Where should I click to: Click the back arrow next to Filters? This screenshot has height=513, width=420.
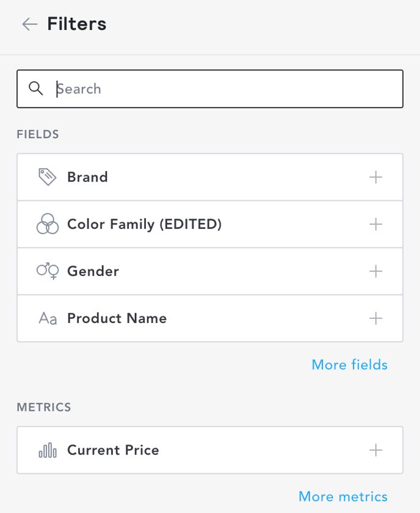click(30, 24)
